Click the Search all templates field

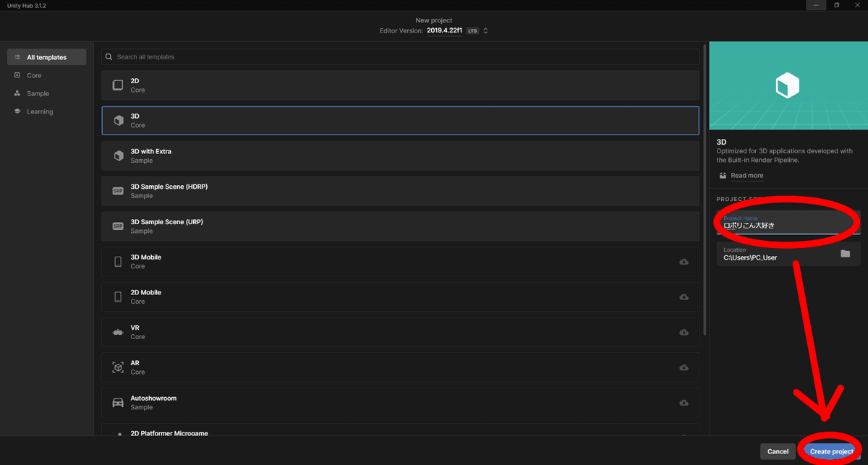point(401,56)
